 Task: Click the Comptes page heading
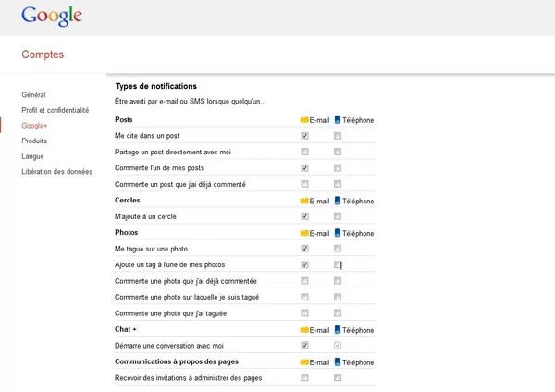point(43,55)
